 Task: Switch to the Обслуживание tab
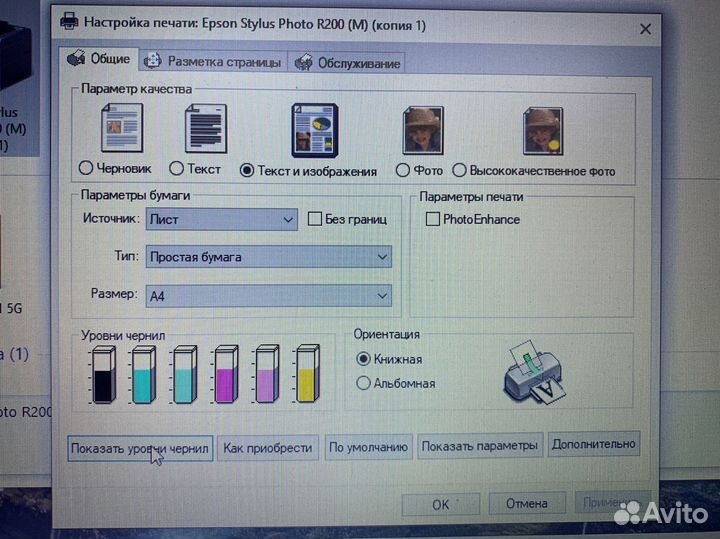[x=348, y=63]
